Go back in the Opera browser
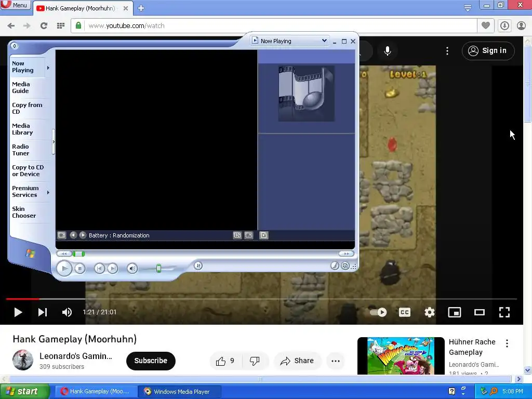This screenshot has height=399, width=532. pyautogui.click(x=11, y=25)
